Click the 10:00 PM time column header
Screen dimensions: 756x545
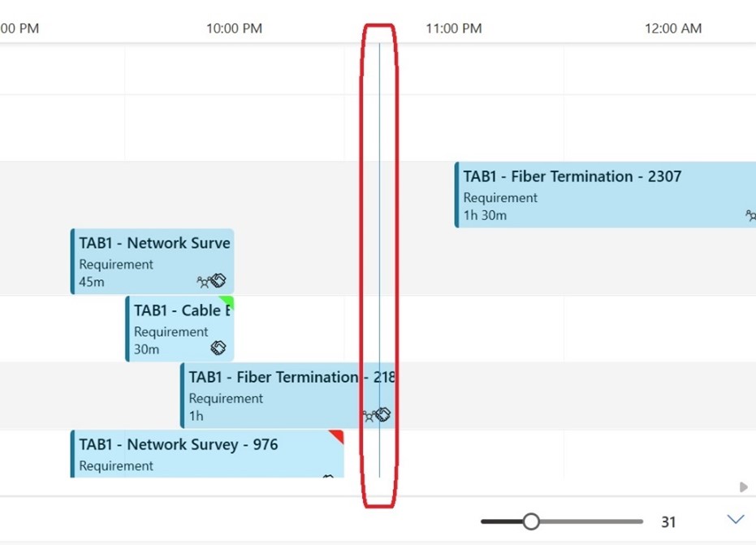234,28
